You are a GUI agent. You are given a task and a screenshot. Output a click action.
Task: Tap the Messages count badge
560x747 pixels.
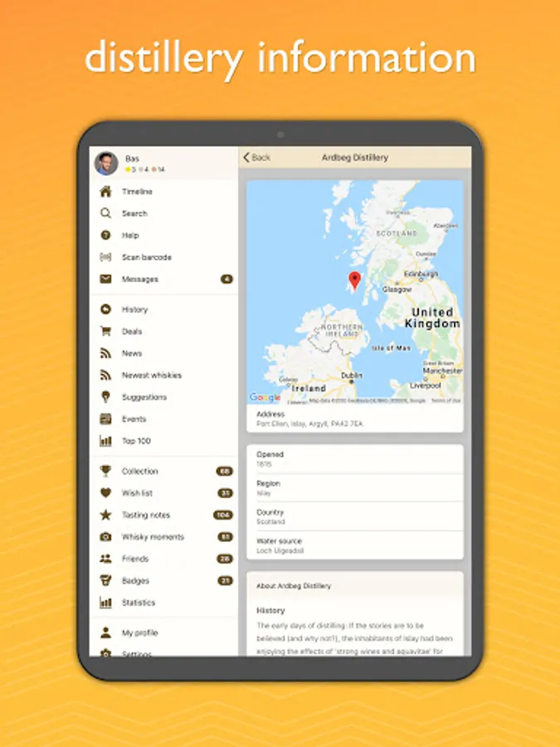point(226,279)
